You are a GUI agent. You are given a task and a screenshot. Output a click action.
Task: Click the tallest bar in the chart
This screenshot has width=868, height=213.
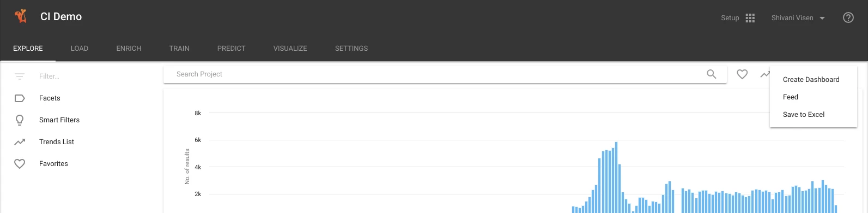[x=616, y=177]
